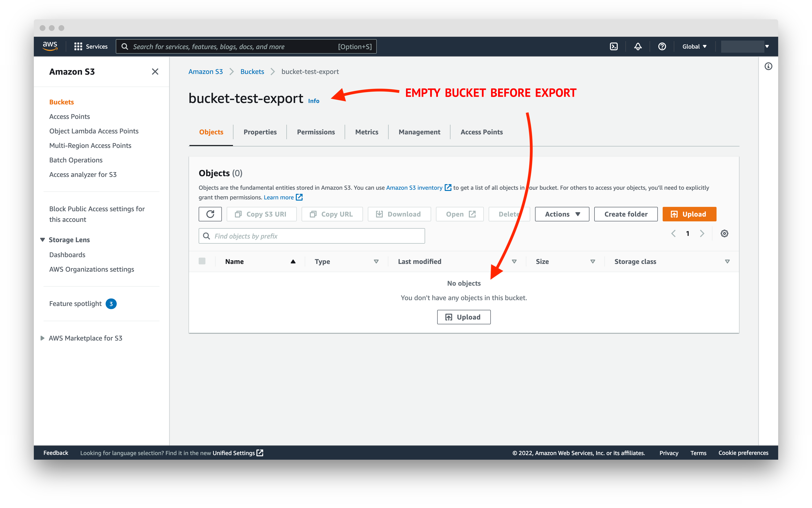
Task: Click the Delete button
Action: (509, 214)
